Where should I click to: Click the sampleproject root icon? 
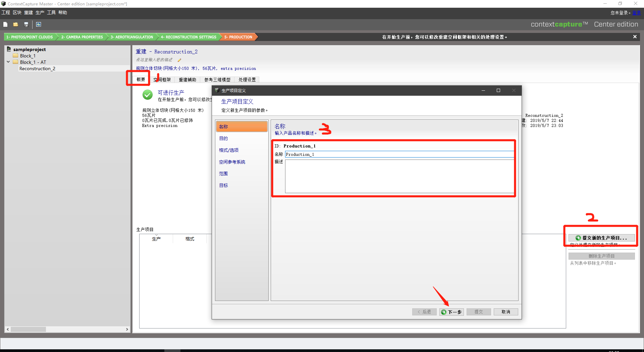9,49
